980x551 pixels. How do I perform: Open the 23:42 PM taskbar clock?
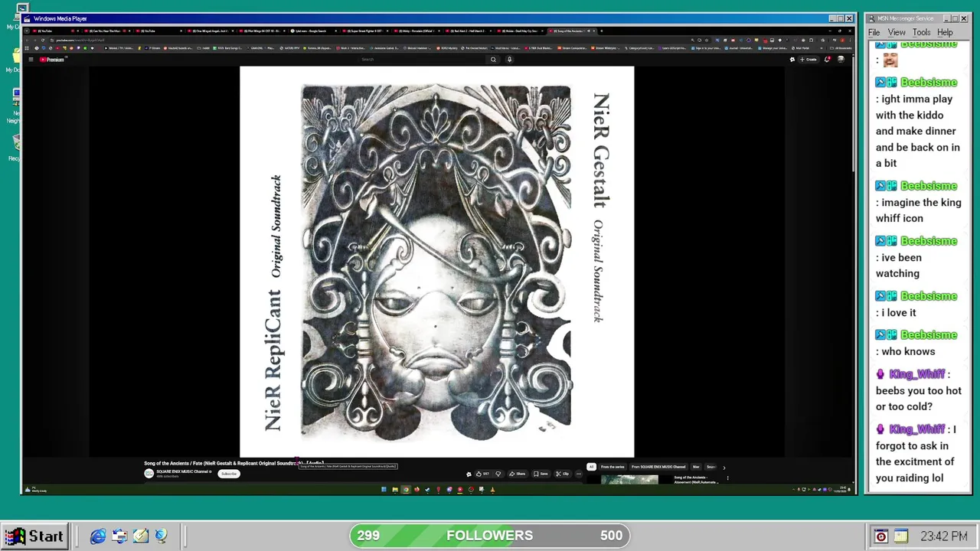pyautogui.click(x=944, y=536)
